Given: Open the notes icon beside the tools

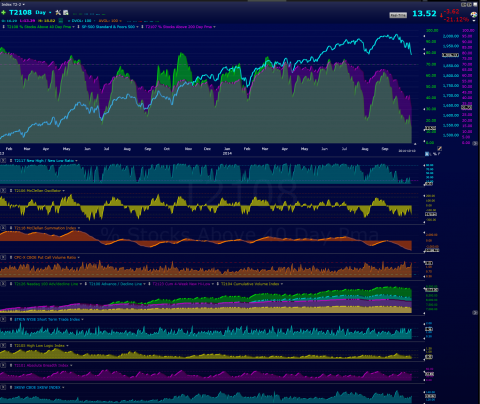Looking at the screenshot, I should tap(66, 13).
